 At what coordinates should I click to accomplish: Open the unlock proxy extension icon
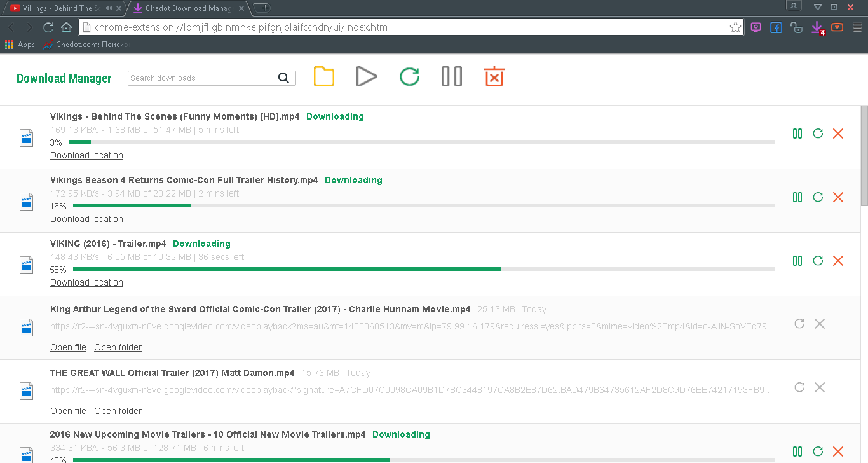[796, 27]
